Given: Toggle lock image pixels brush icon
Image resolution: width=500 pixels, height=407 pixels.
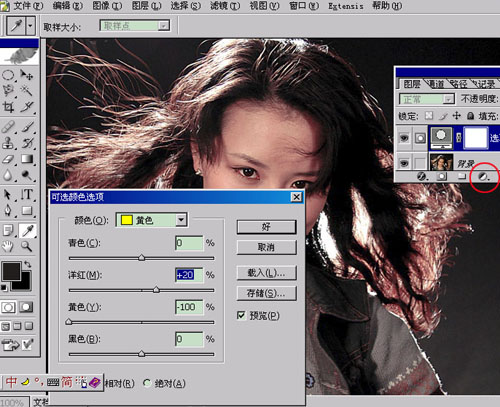Looking at the screenshot, I should [443, 116].
